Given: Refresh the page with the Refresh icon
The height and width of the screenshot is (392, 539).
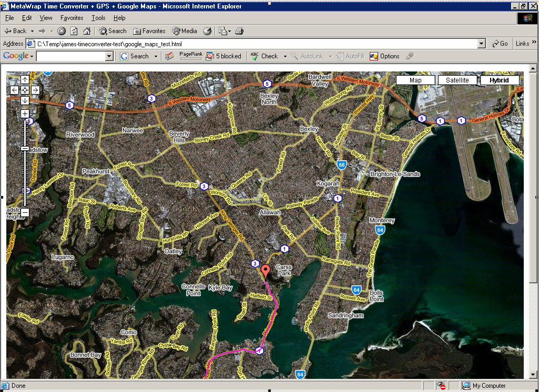Looking at the screenshot, I should click(74, 31).
